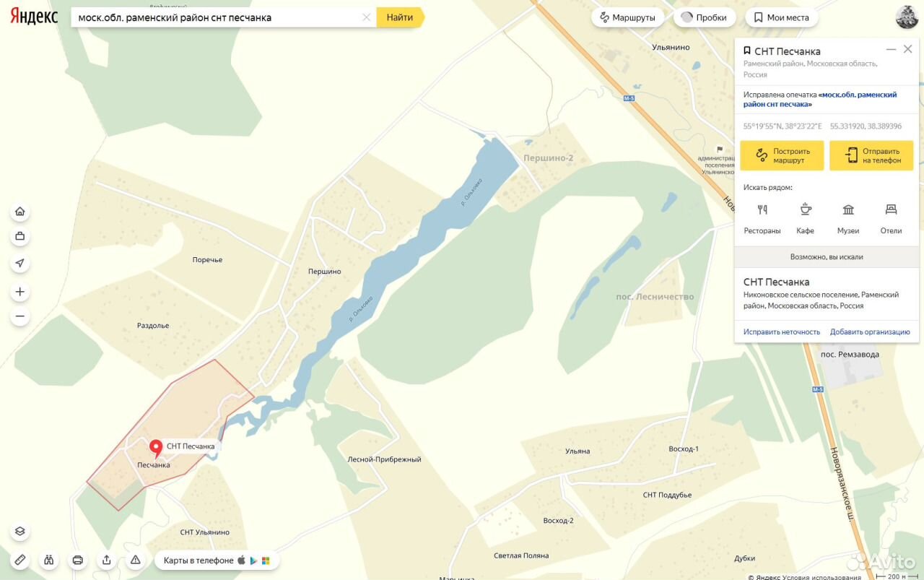Click Добавить организацию link
Viewport: 924px width, 580px height.
tap(870, 332)
